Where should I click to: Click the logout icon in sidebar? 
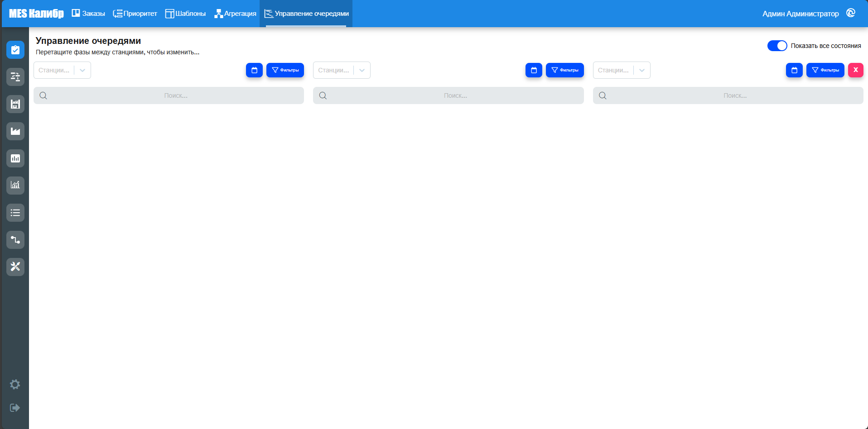point(15,408)
